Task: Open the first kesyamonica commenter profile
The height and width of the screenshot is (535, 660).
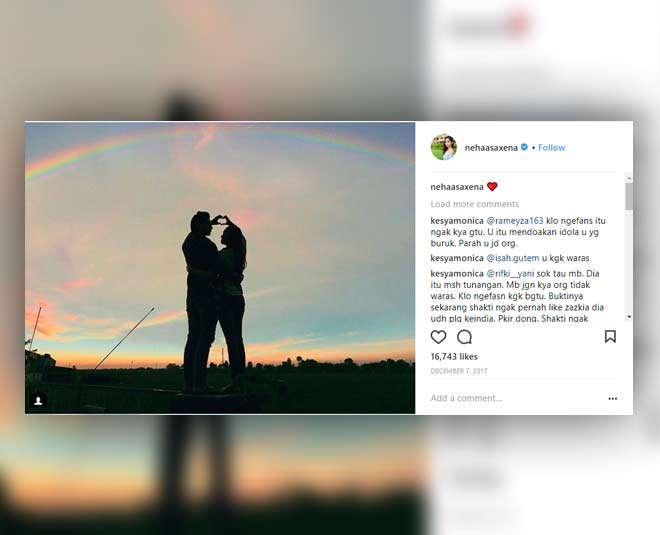Action: coord(457,221)
